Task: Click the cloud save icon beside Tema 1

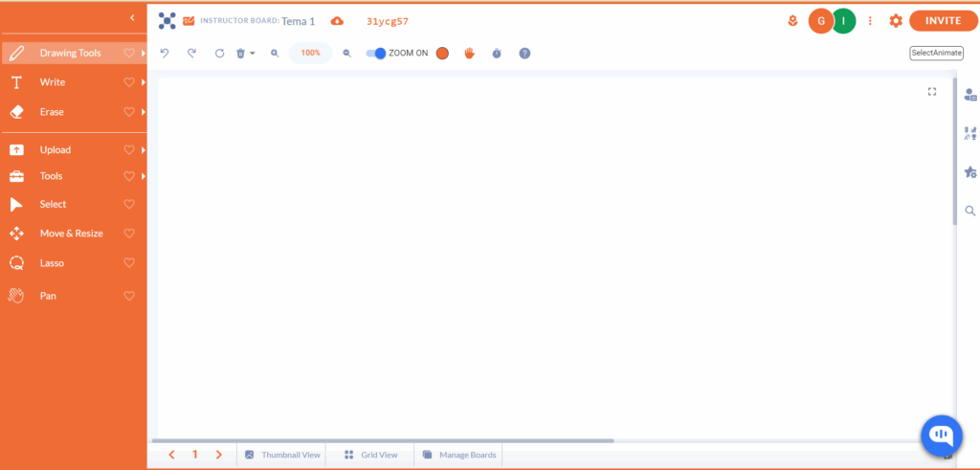Action: (337, 21)
